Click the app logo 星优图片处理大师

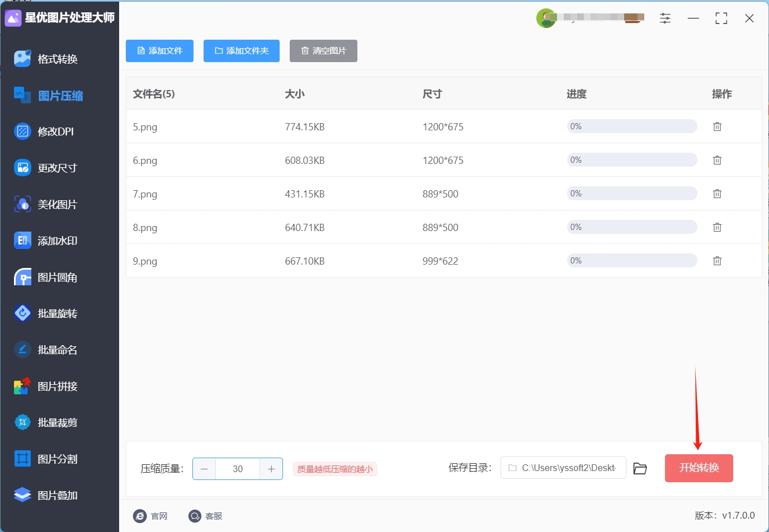pos(13,18)
